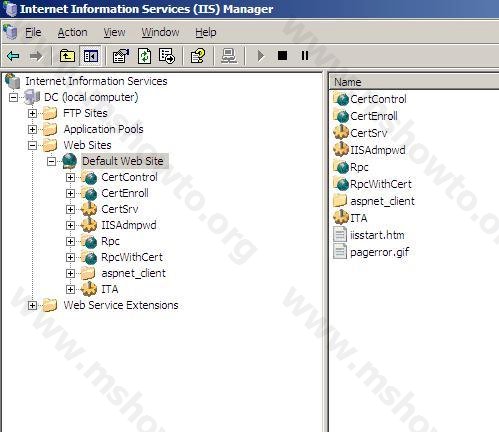Open the Help menu
499x432 pixels.
point(206,32)
